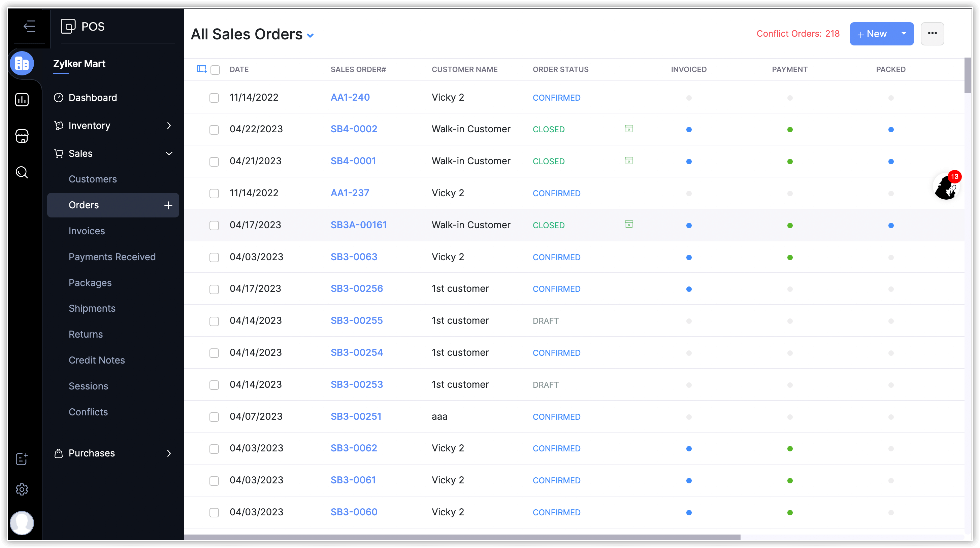Tick the select-all checkbox in the header

coord(215,70)
